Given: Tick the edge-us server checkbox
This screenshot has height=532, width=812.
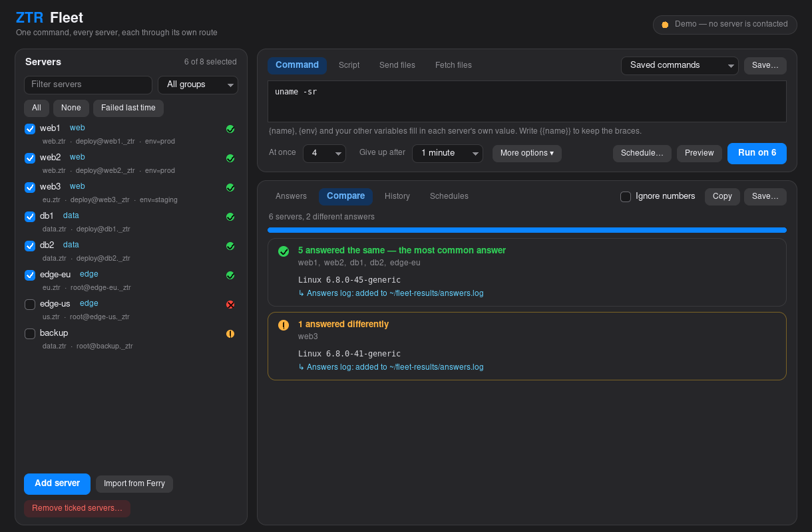Looking at the screenshot, I should pyautogui.click(x=30, y=305).
